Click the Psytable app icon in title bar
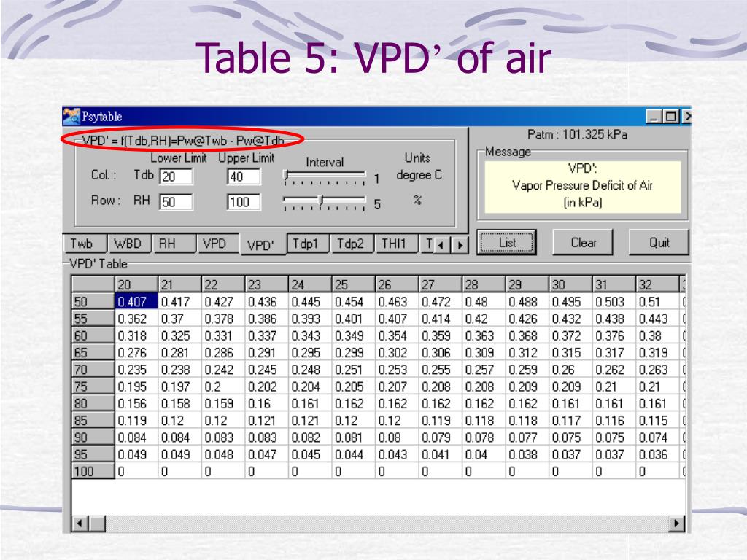 click(71, 117)
